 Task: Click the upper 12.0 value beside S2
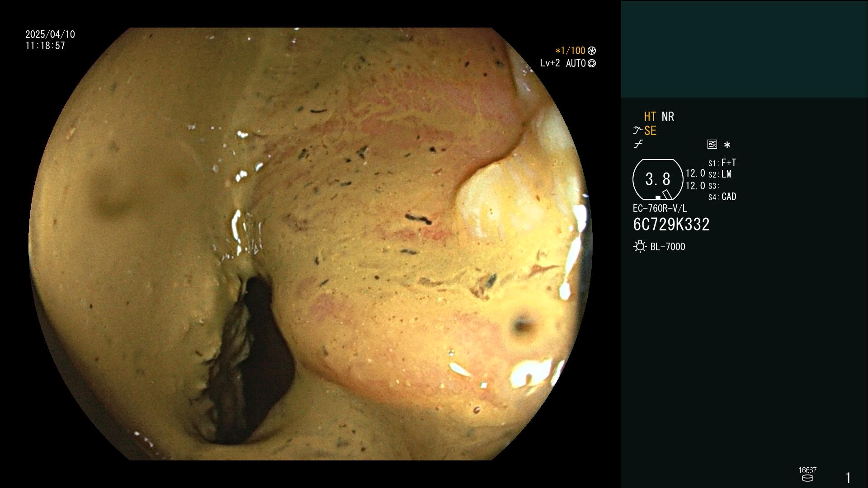point(695,173)
